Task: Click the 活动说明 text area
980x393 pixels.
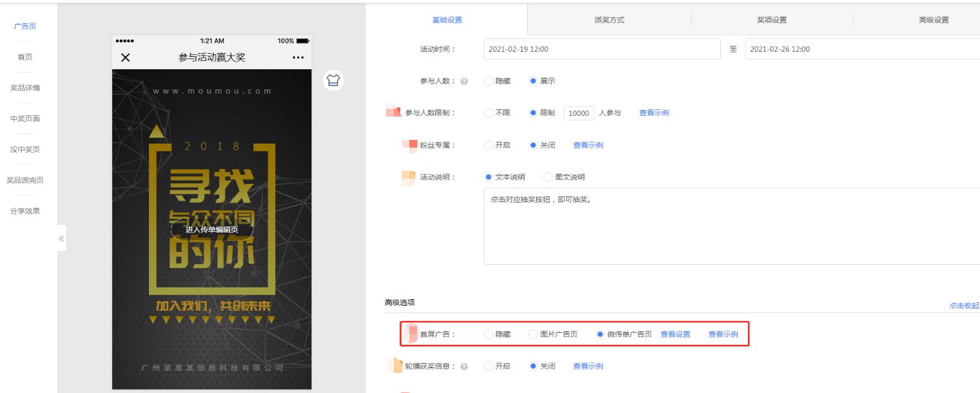Action: pyautogui.click(x=732, y=226)
